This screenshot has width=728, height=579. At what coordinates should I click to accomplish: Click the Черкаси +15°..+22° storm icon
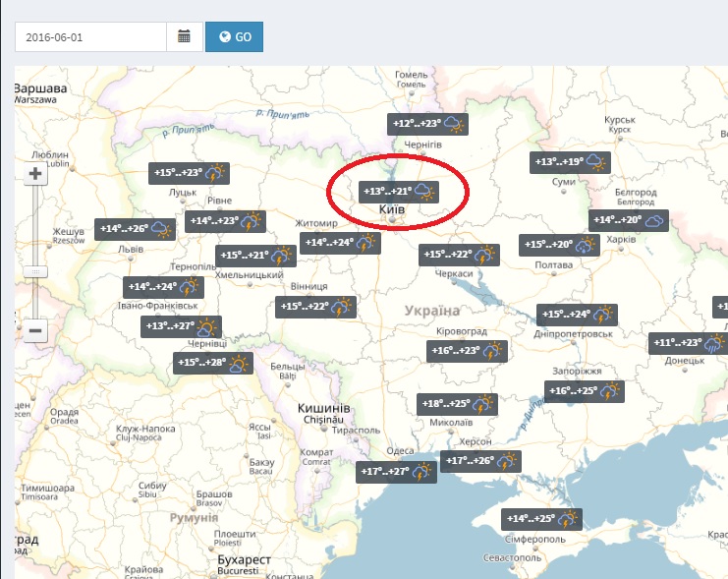pyautogui.click(x=484, y=256)
